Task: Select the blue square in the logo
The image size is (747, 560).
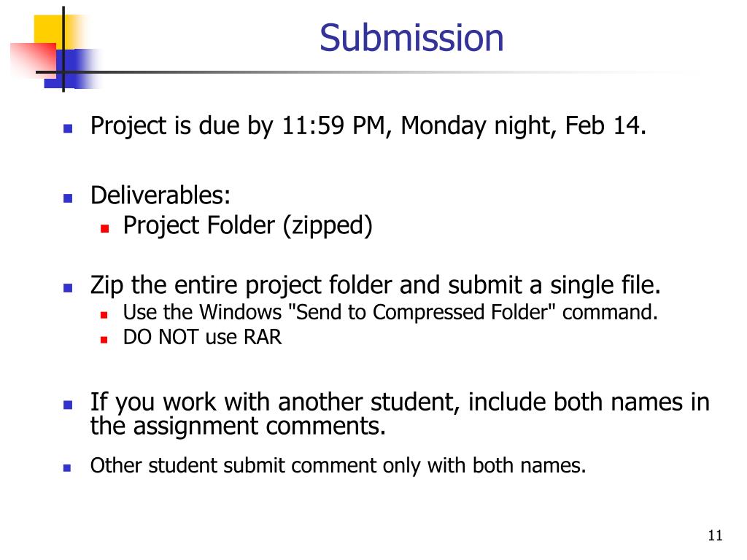Action: pos(71,69)
